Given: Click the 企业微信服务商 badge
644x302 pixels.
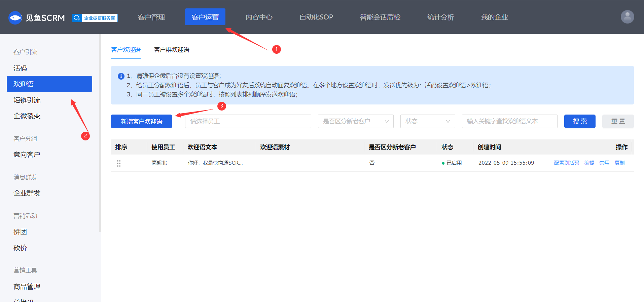Looking at the screenshot, I should pyautogui.click(x=95, y=18).
